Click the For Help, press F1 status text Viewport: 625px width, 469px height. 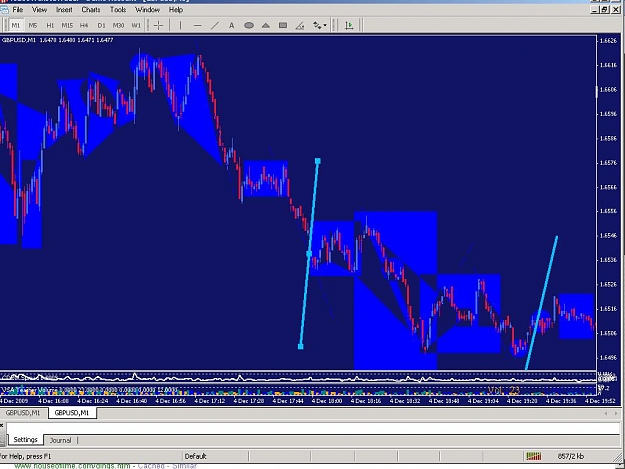26,456
